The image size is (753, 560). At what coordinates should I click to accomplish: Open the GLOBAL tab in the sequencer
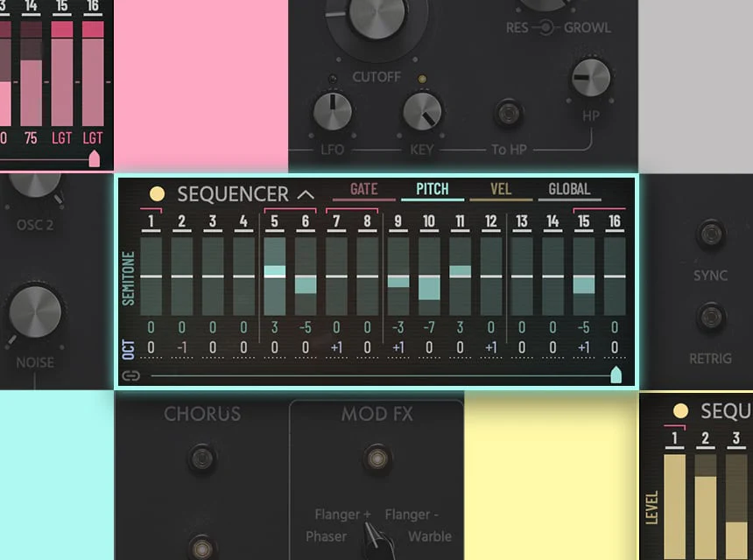click(569, 189)
